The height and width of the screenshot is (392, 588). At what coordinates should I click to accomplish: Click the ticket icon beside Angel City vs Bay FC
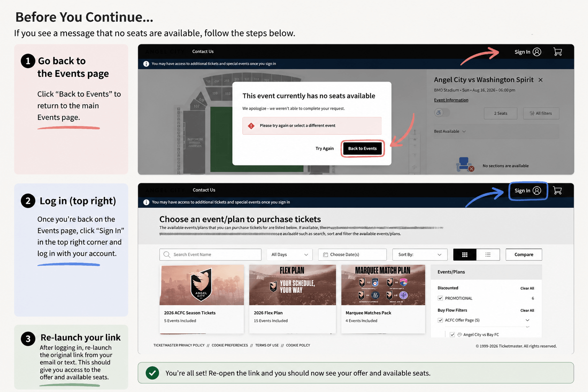(x=459, y=335)
